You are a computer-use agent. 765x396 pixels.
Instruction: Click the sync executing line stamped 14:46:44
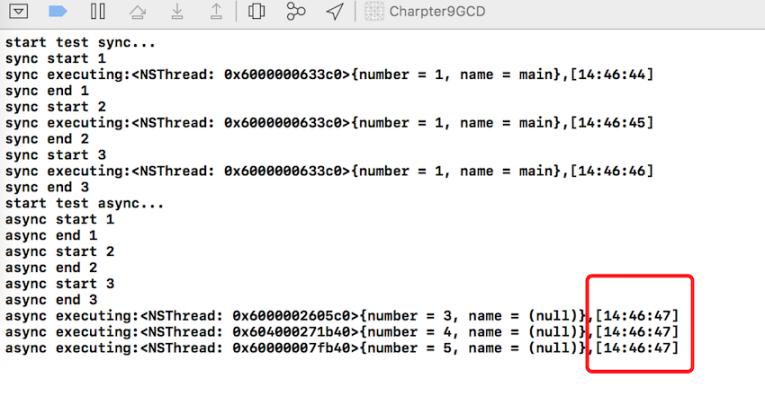click(x=329, y=75)
